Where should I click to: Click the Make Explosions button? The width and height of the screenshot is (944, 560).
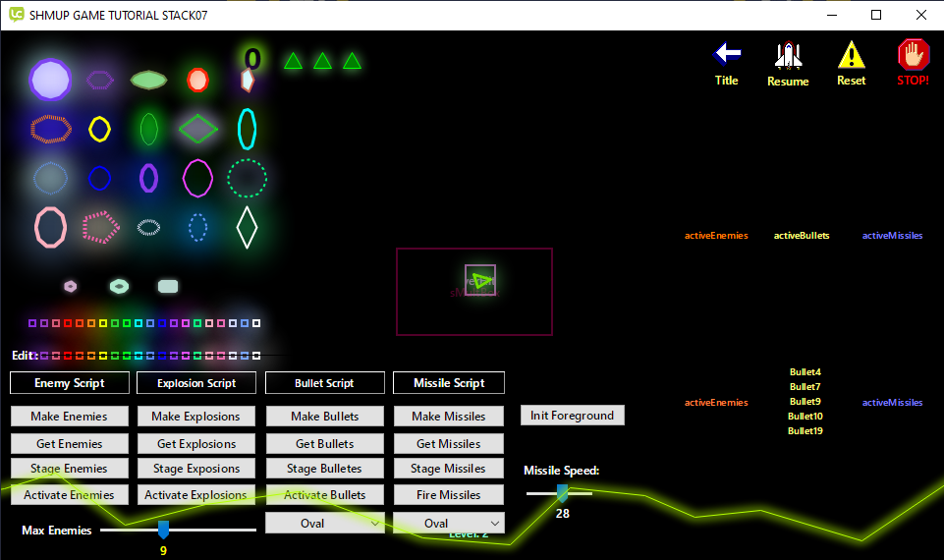195,417
